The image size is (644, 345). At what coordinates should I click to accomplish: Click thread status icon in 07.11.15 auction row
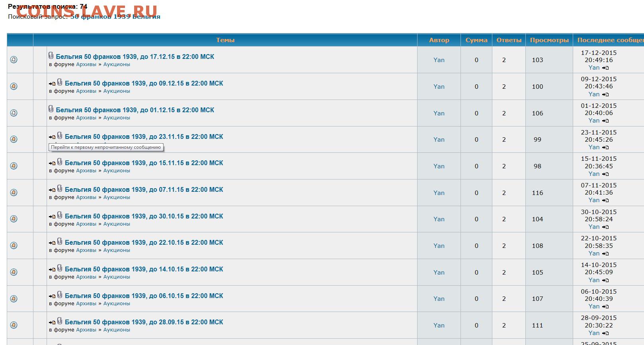[14, 192]
